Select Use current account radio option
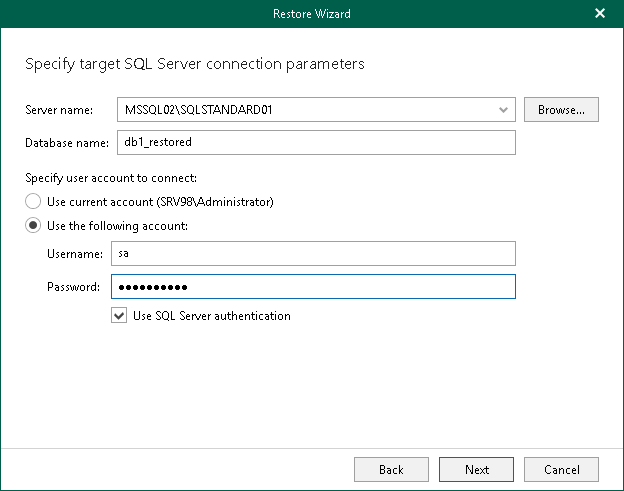Viewport: 624px width, 491px height. click(x=34, y=202)
